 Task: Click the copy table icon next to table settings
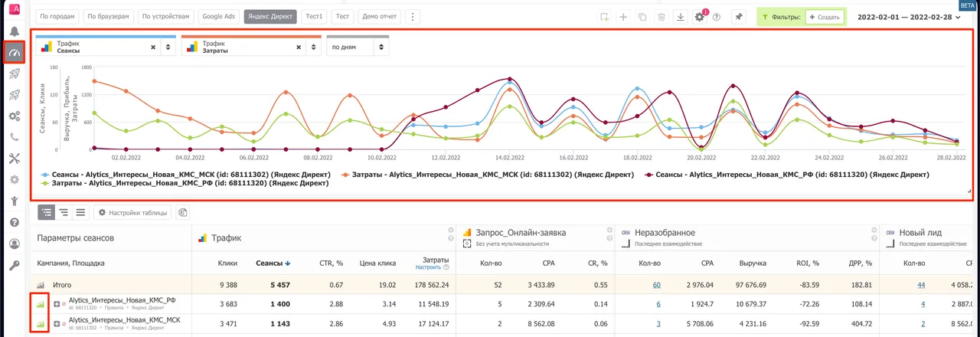[x=183, y=212]
